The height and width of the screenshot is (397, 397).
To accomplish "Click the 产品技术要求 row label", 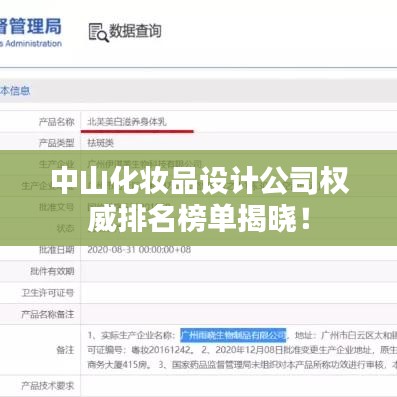I will pyautogui.click(x=47, y=386).
